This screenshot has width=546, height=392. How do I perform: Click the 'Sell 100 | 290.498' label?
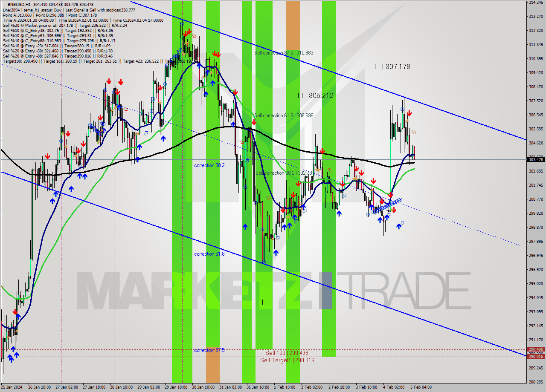[x=287, y=353]
